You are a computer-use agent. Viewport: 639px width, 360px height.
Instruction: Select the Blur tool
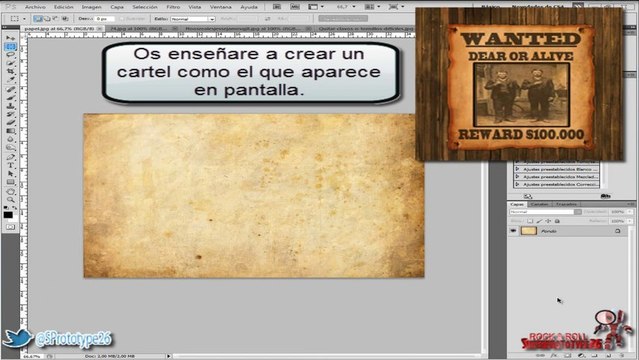click(x=10, y=139)
